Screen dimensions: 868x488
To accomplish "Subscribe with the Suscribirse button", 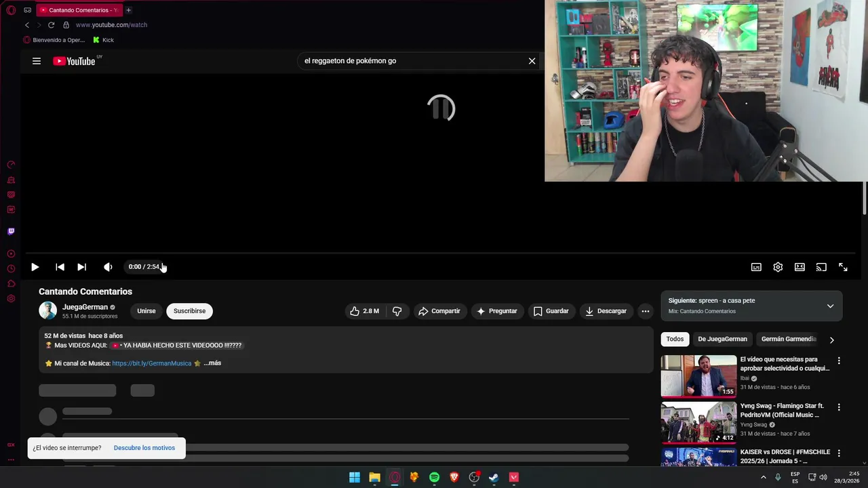I will 189,311.
